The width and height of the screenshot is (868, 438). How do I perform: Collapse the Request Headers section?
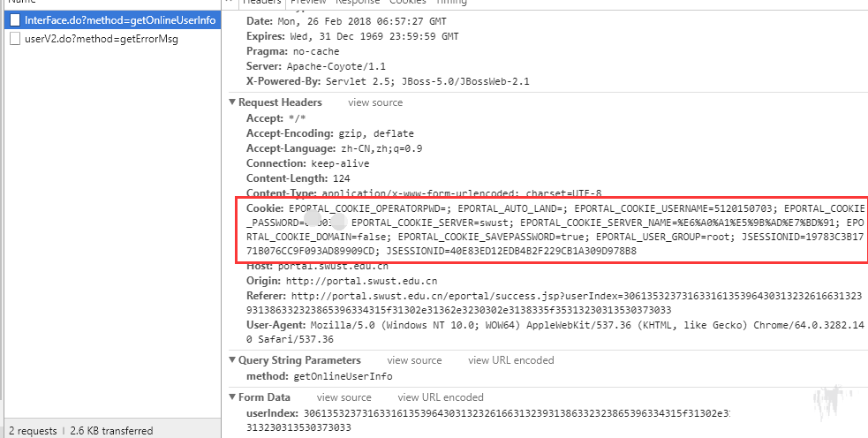pos(233,102)
